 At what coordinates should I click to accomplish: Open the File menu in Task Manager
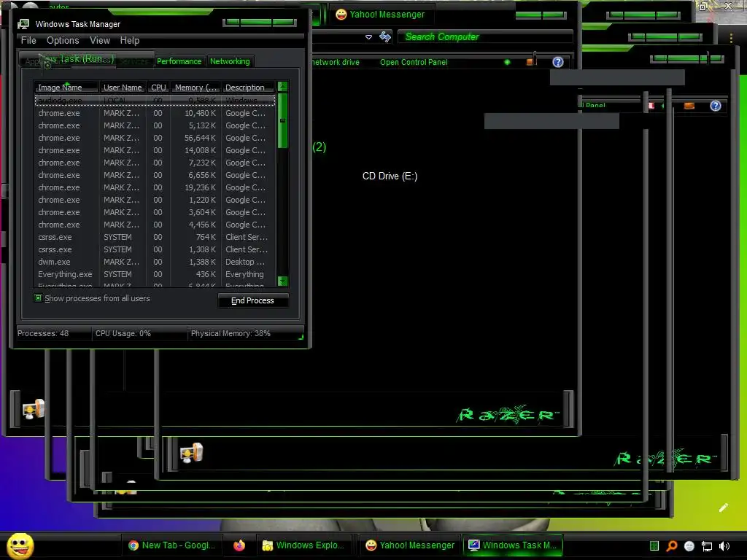coord(28,41)
